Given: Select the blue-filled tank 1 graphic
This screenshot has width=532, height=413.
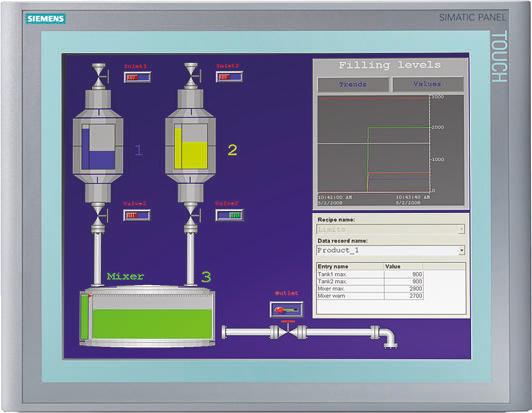Looking at the screenshot, I should pos(98,147).
